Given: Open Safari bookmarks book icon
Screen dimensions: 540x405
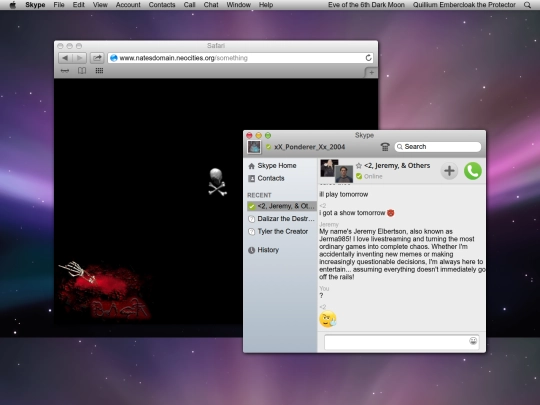Looking at the screenshot, I should (82, 71).
